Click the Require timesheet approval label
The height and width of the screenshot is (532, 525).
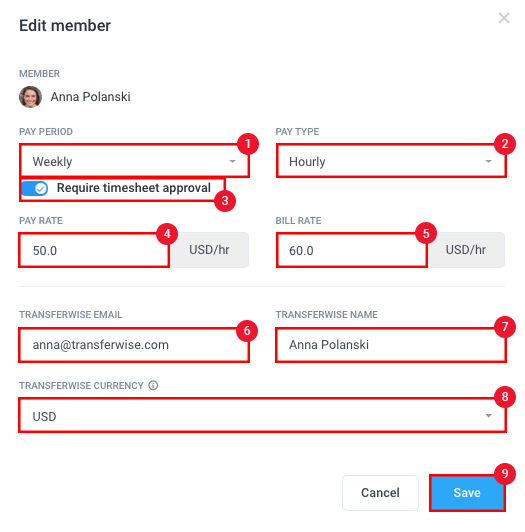coord(134,188)
